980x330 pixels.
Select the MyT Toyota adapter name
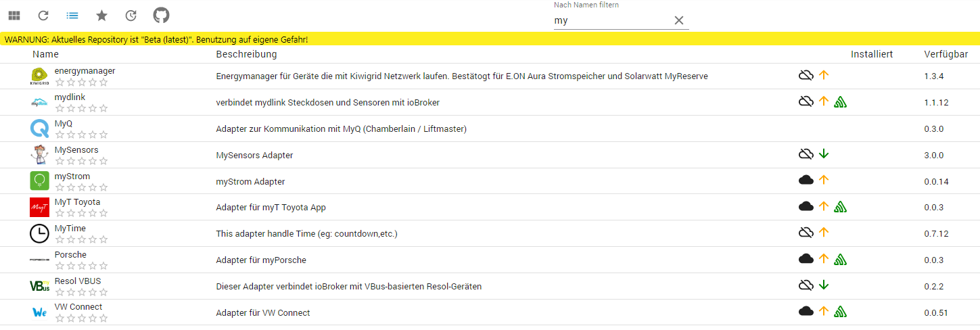(77, 202)
